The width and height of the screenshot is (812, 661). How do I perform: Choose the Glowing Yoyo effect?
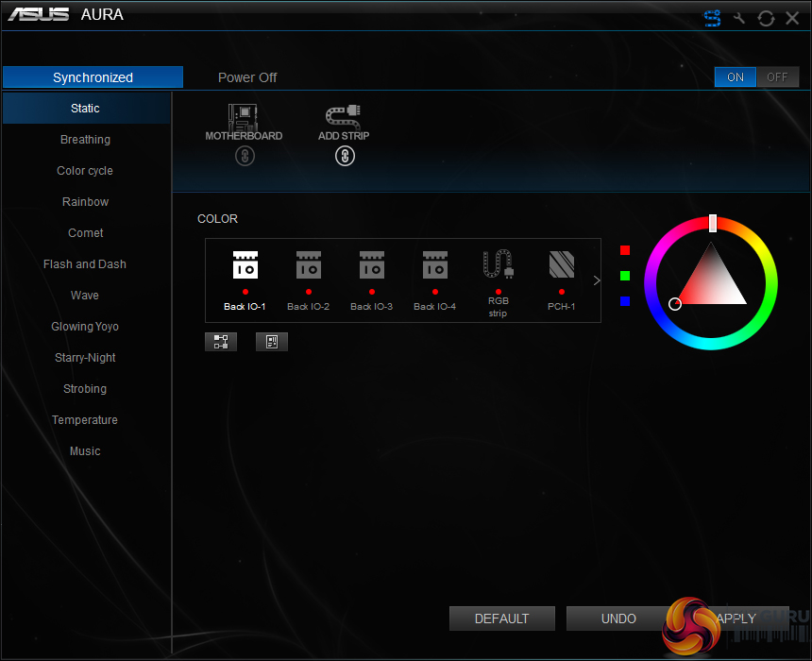(86, 327)
